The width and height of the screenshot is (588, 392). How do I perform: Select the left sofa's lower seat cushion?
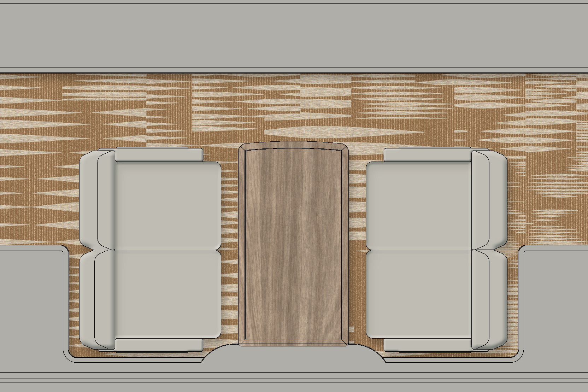pos(168,294)
